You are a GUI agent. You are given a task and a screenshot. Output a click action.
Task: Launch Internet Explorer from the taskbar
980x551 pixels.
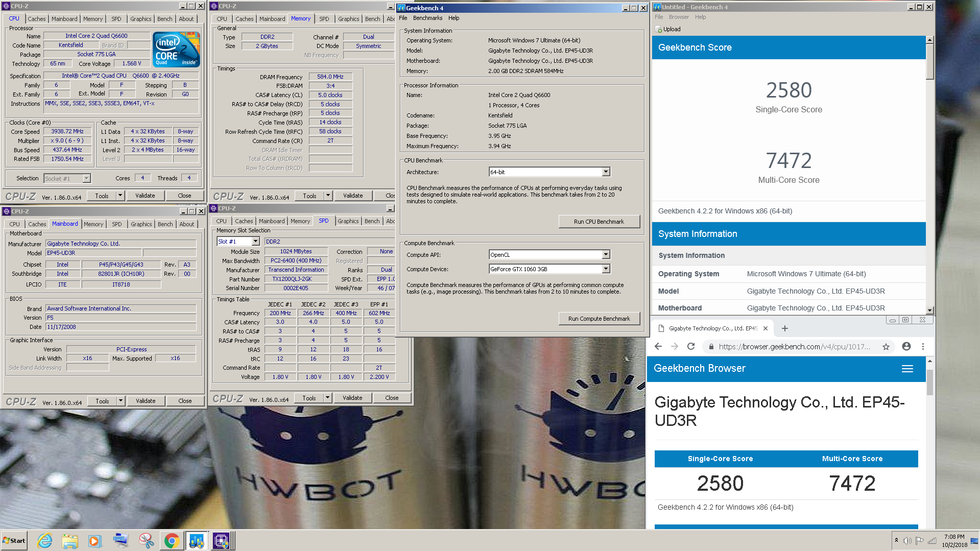coord(45,541)
